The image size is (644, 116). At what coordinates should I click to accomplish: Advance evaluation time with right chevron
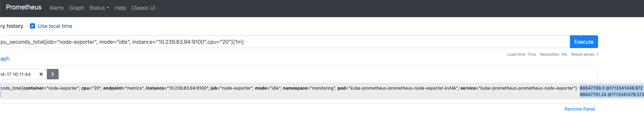coord(52,74)
